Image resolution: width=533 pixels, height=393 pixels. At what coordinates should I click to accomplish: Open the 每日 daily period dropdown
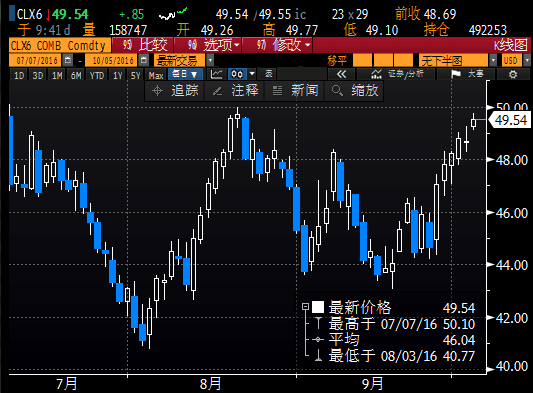click(x=185, y=74)
